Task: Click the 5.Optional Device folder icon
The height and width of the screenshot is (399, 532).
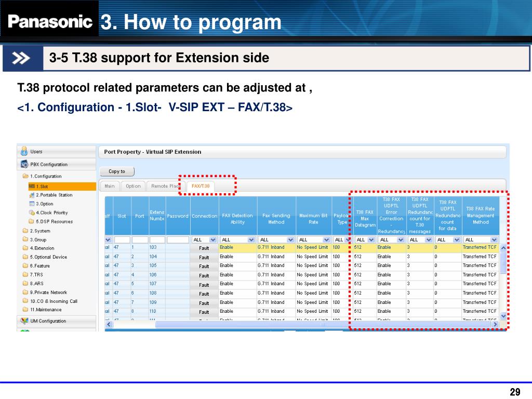Action: tap(25, 257)
